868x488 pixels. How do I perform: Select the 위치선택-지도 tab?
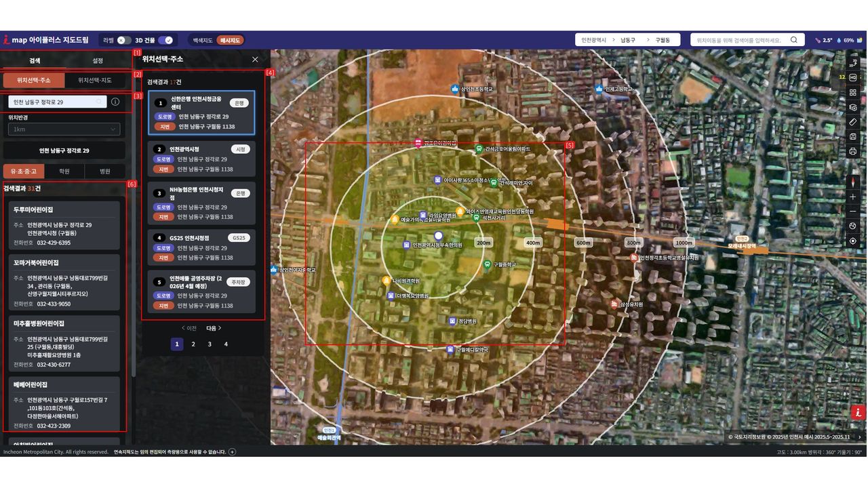coord(95,81)
